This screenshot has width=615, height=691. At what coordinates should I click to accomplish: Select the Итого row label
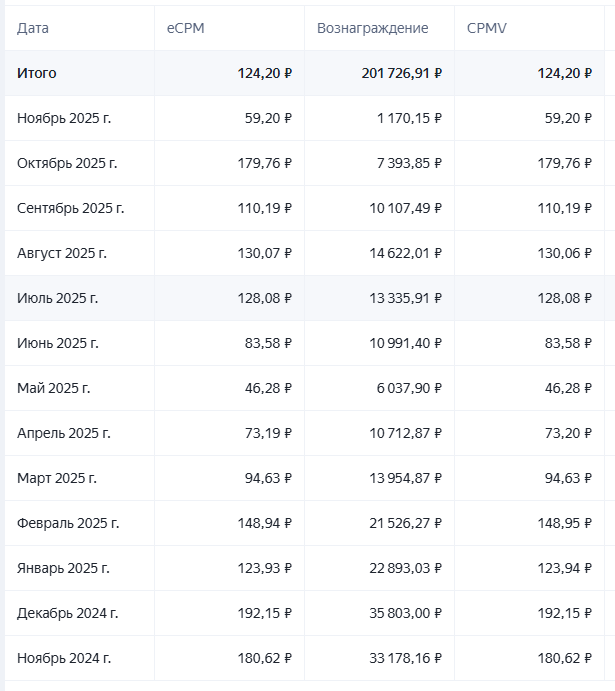pos(37,73)
